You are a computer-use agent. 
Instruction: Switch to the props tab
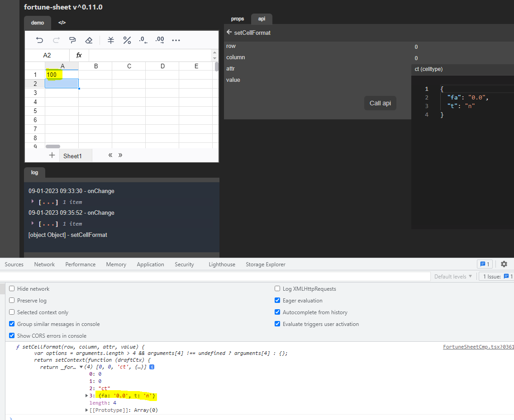tap(238, 19)
